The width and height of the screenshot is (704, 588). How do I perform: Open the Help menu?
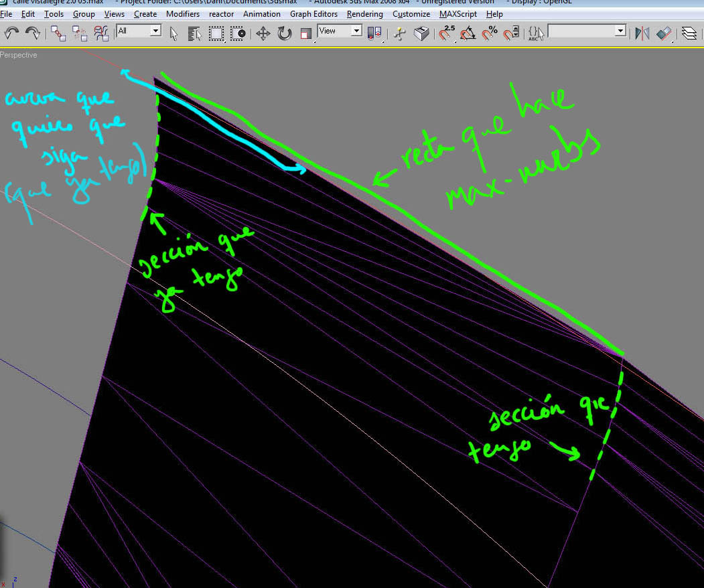click(x=494, y=14)
